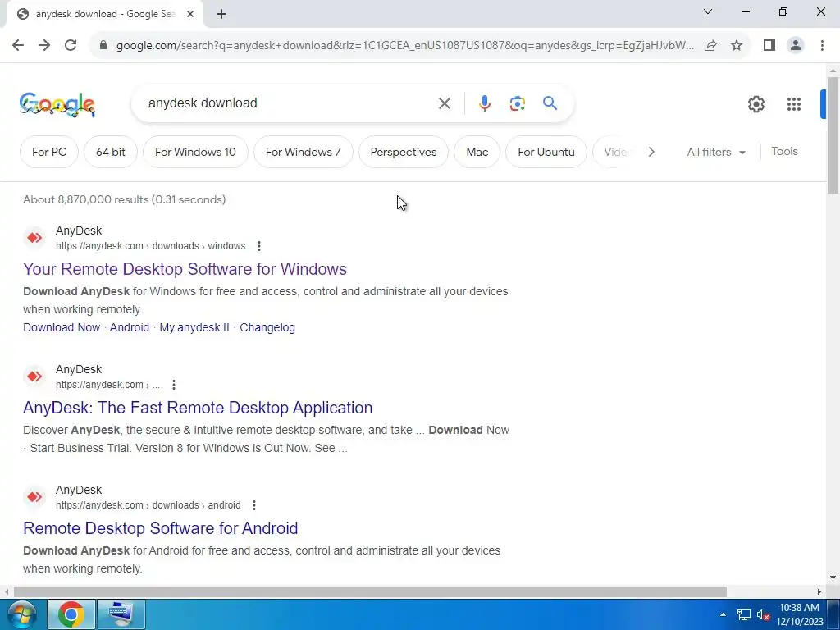The height and width of the screenshot is (630, 840).
Task: Select the 64 bit filter chip
Action: [x=111, y=152]
